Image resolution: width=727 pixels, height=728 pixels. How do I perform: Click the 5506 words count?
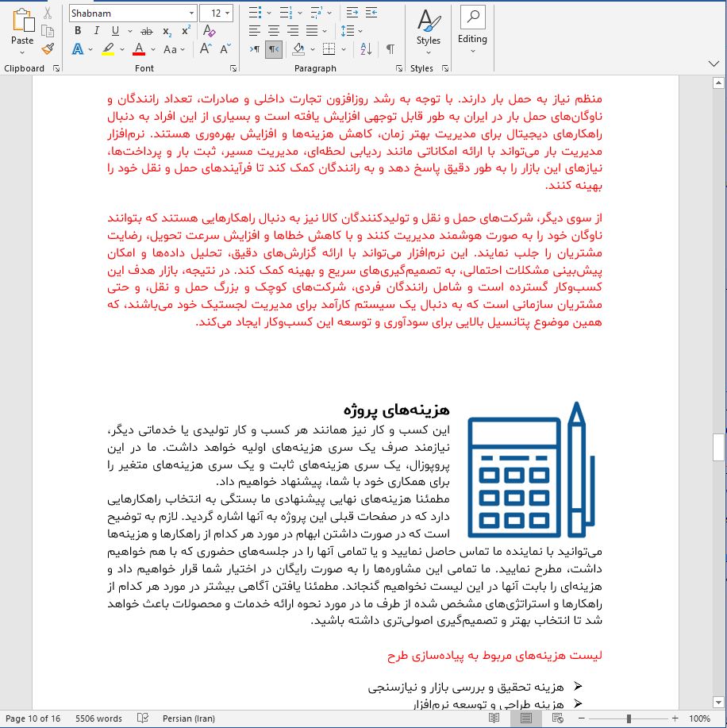98,718
